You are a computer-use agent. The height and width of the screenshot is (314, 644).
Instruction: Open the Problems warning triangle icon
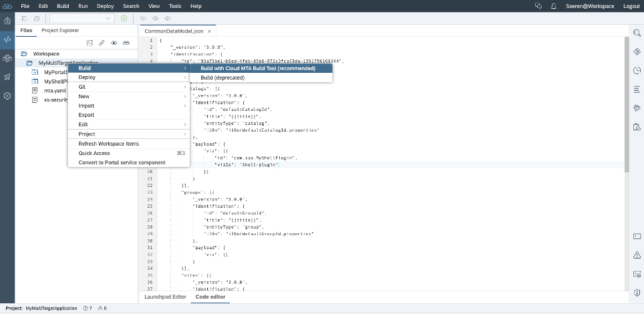637,255
